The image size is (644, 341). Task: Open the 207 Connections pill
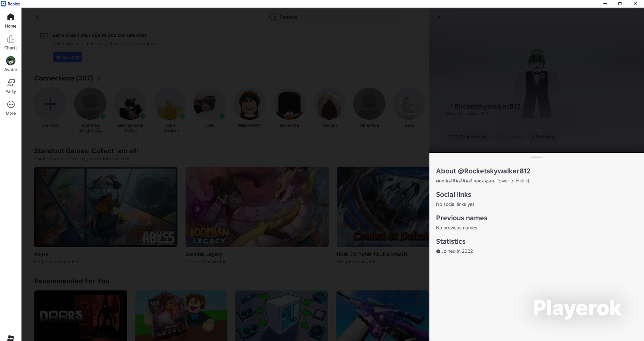tap(468, 137)
